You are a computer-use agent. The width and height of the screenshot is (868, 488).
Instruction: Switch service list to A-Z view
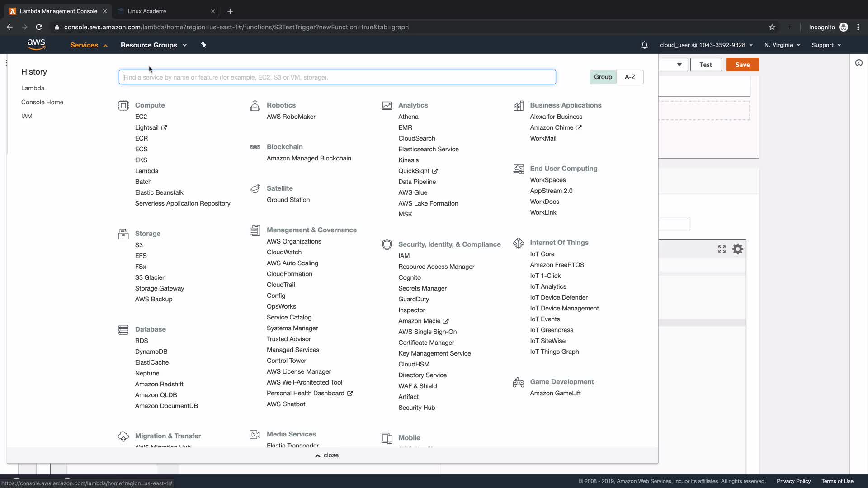click(630, 77)
